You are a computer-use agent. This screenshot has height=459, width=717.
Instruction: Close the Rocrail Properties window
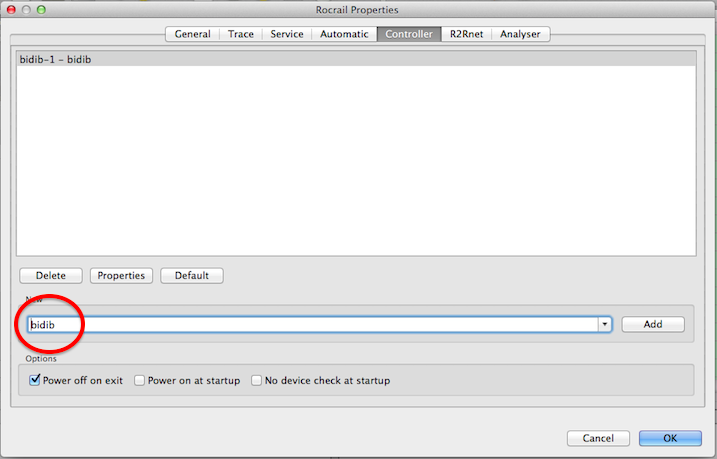(x=11, y=9)
